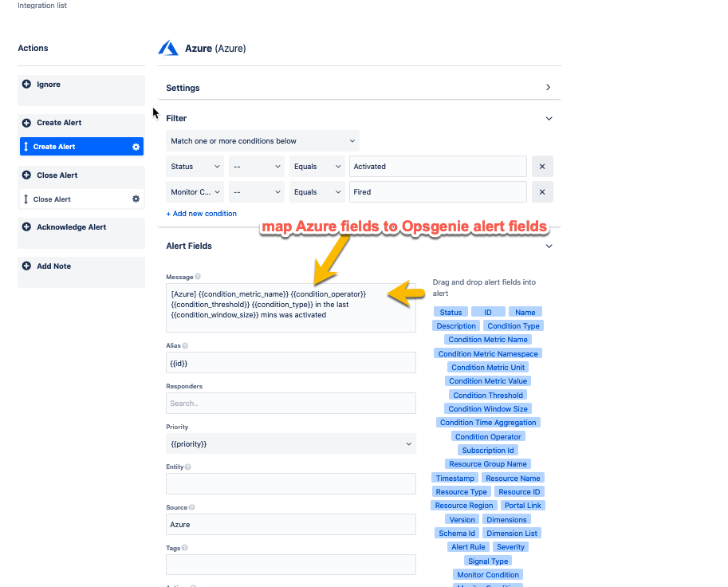Screen dimensions: 728x587
Task: Click the reorder handle on the Close Alert rule
Action: [x=26, y=199]
